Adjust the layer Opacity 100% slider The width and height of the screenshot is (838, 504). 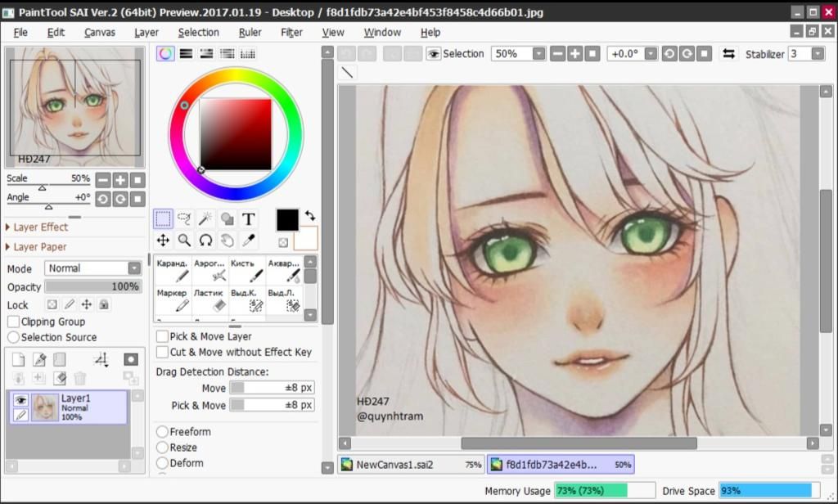pos(93,286)
